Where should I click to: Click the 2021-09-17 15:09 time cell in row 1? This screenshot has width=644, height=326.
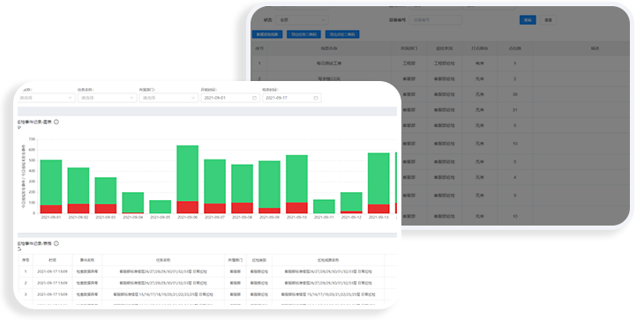[52, 271]
